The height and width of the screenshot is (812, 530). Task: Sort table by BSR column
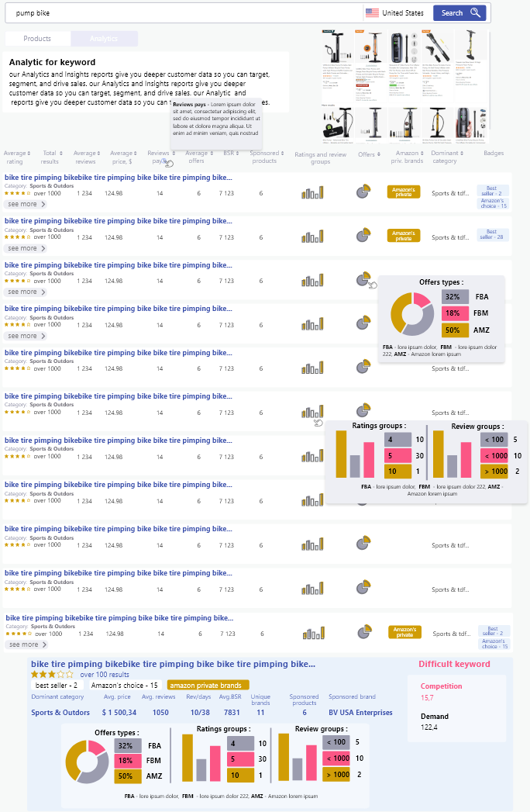click(x=232, y=154)
